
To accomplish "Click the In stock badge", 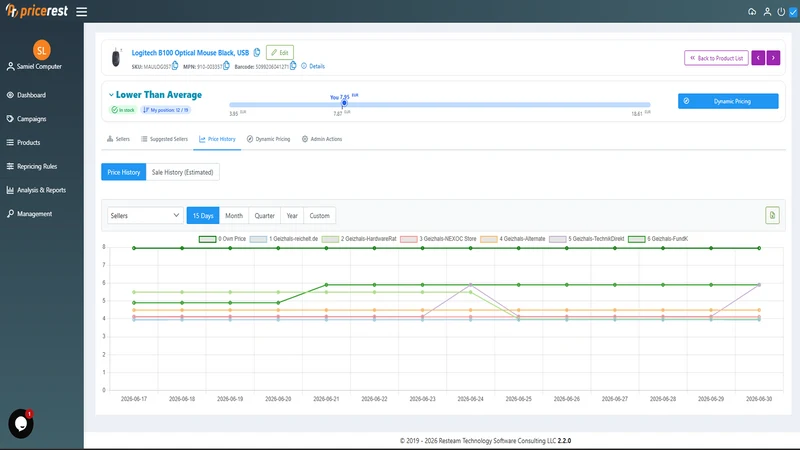I will coord(123,110).
